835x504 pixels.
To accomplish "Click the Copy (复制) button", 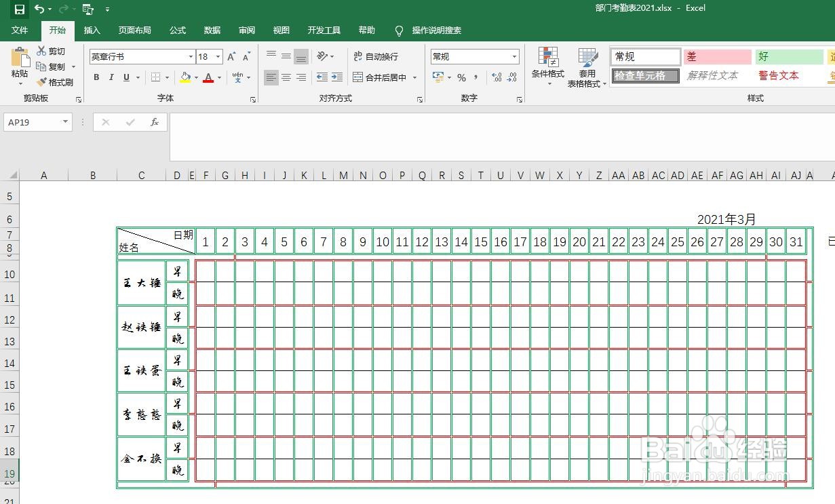I will click(x=52, y=66).
